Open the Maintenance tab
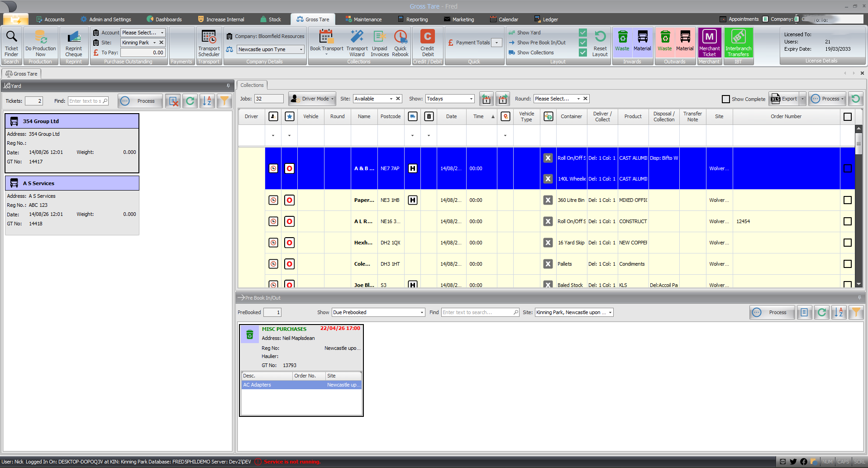This screenshot has width=868, height=468. 363,19
